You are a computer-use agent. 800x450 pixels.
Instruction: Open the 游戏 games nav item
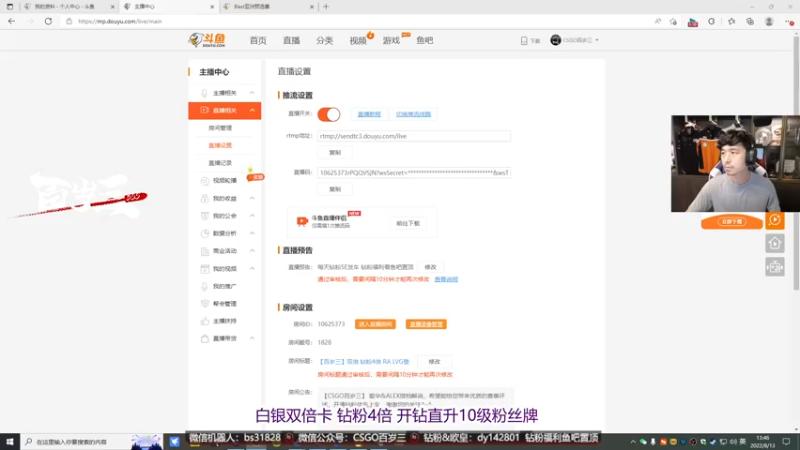click(391, 40)
